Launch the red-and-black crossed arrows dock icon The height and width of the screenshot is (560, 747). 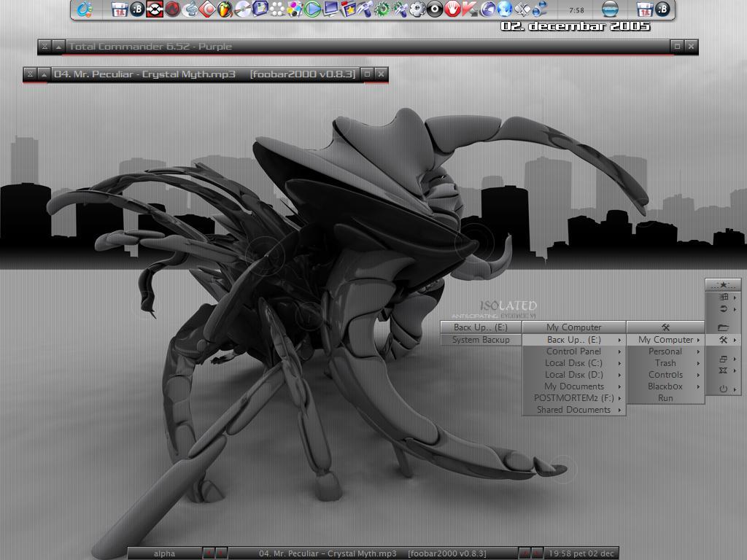[155, 9]
